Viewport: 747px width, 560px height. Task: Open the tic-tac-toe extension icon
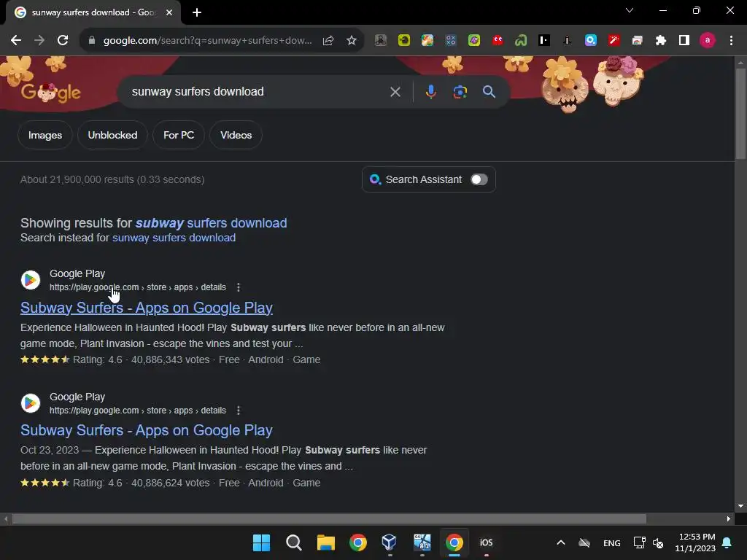pos(451,41)
